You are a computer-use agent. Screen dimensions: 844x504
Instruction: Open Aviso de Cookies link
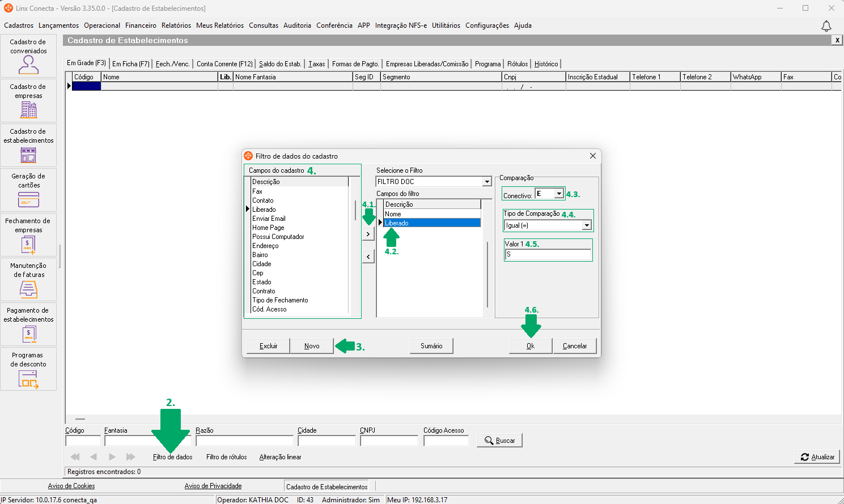(x=71, y=486)
